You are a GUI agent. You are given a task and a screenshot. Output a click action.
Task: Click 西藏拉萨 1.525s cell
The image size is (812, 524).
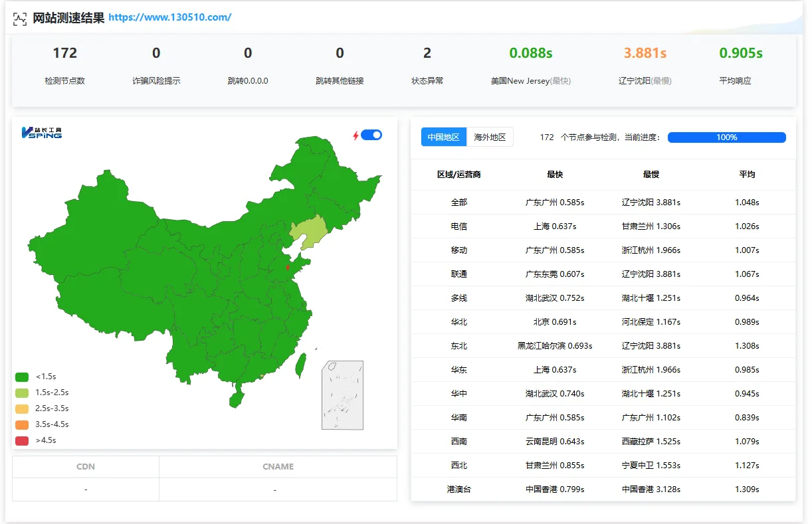(x=651, y=442)
